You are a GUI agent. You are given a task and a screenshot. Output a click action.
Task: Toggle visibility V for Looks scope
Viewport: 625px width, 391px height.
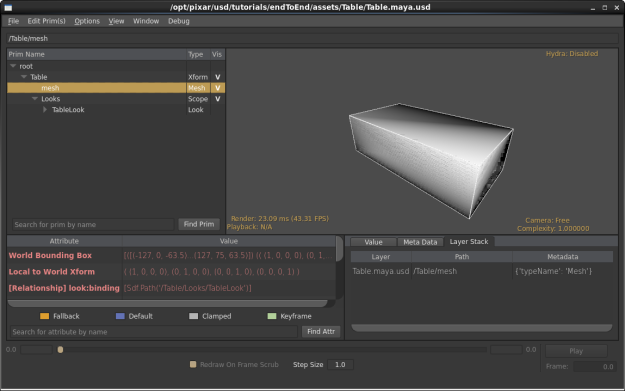click(217, 99)
